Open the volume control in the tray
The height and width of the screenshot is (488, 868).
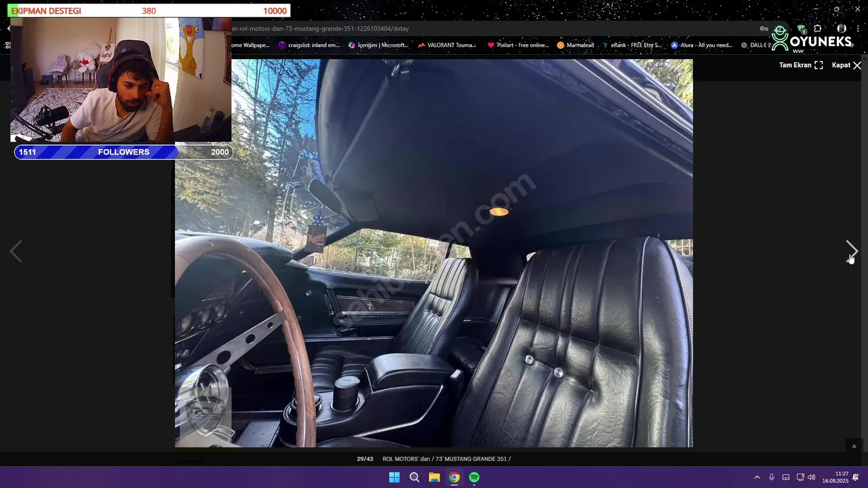point(812,477)
